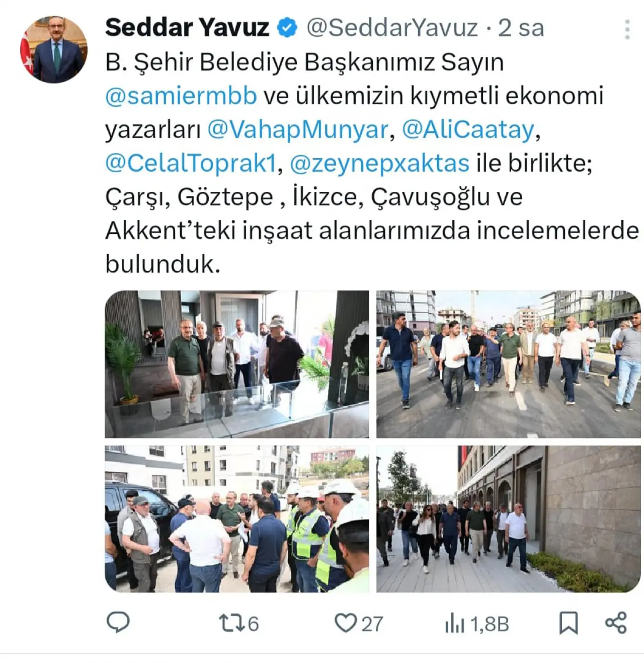Open the @AliCaatay mention link
Image resolution: width=644 pixels, height=663 pixels.
tap(467, 129)
